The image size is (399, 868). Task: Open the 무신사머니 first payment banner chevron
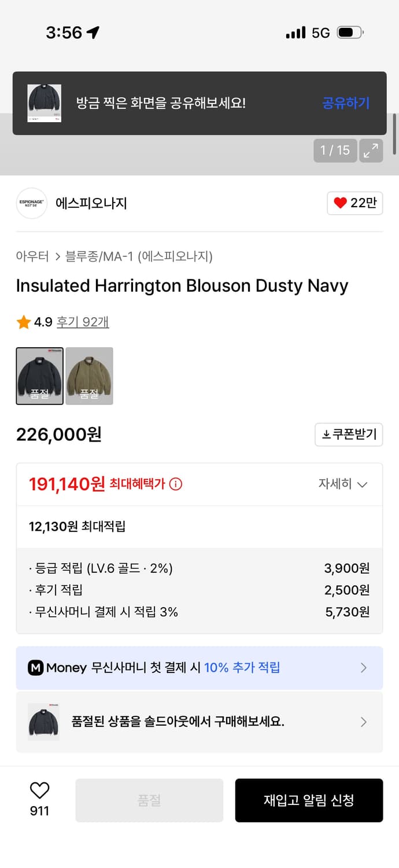point(363,668)
